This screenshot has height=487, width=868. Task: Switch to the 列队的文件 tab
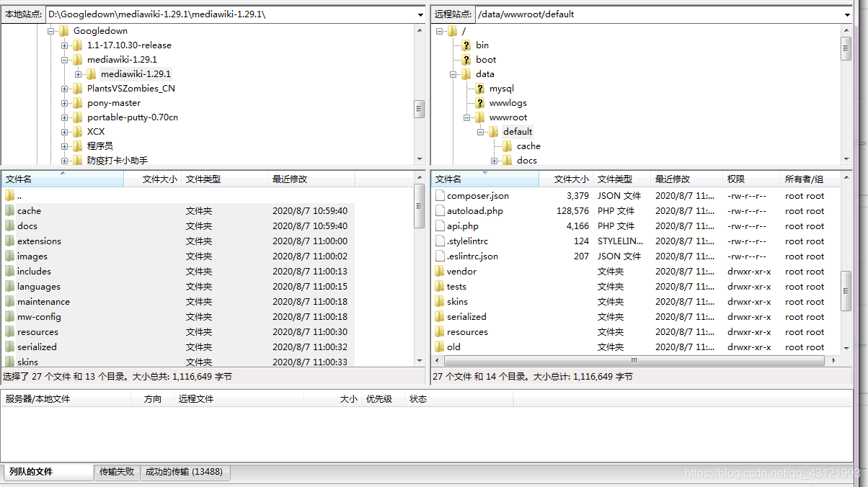click(x=47, y=472)
